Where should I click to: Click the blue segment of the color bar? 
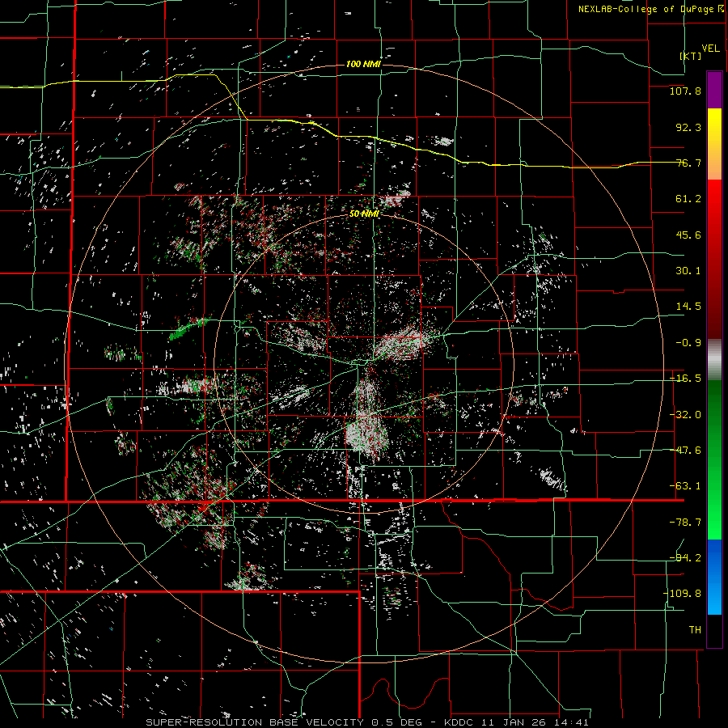(714, 577)
